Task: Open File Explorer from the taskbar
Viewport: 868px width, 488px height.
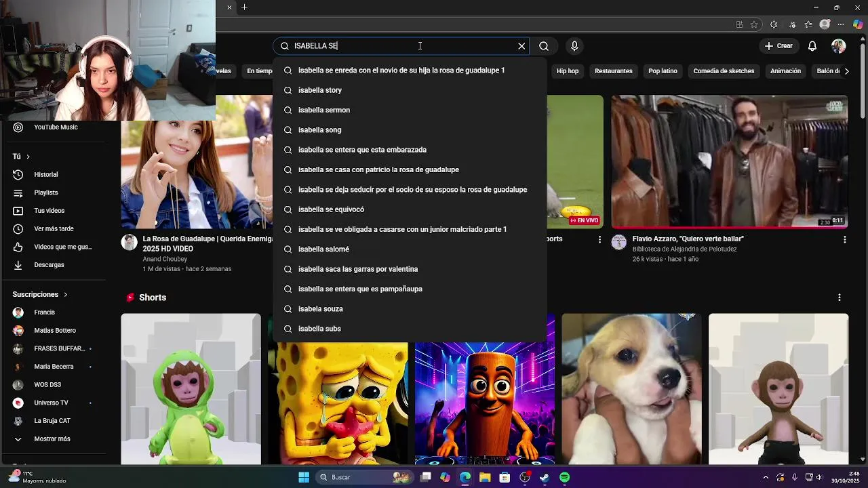Action: click(485, 477)
